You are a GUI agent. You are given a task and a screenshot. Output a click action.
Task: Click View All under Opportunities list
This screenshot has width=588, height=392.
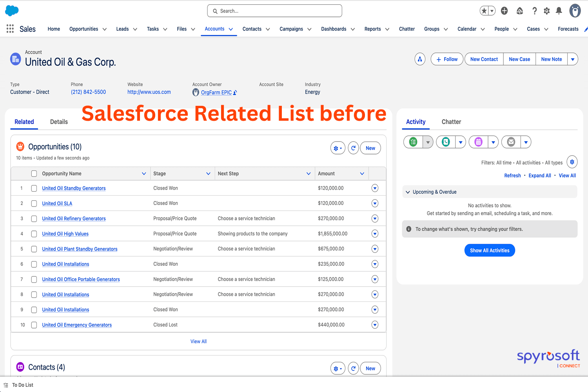click(198, 341)
